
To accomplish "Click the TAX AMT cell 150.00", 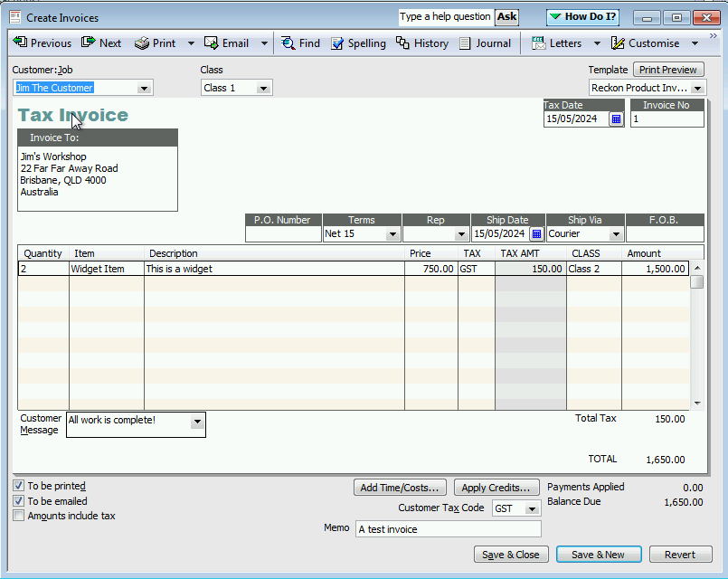I will pos(531,269).
